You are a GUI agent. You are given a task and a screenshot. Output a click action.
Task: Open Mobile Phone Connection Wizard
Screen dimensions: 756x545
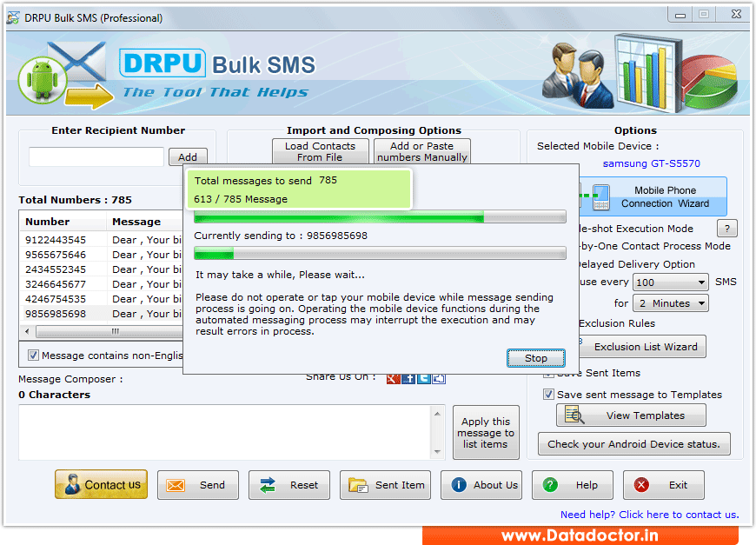click(x=653, y=196)
